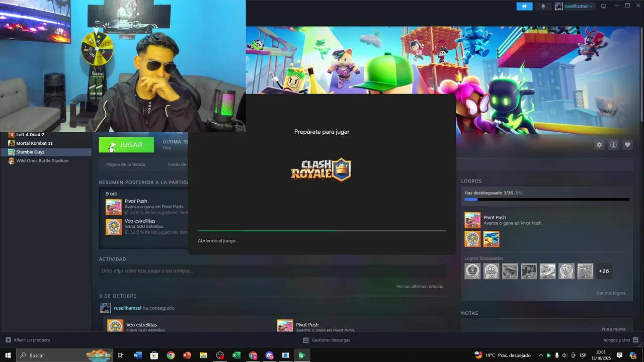Click Pivot Push achievement icon in summary

pyautogui.click(x=113, y=207)
